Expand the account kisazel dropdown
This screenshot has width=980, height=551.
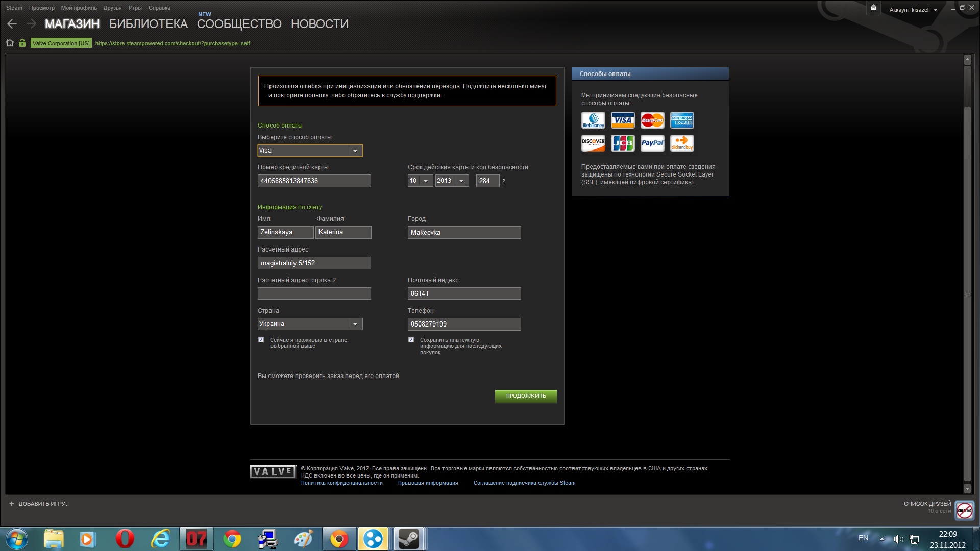(x=913, y=10)
